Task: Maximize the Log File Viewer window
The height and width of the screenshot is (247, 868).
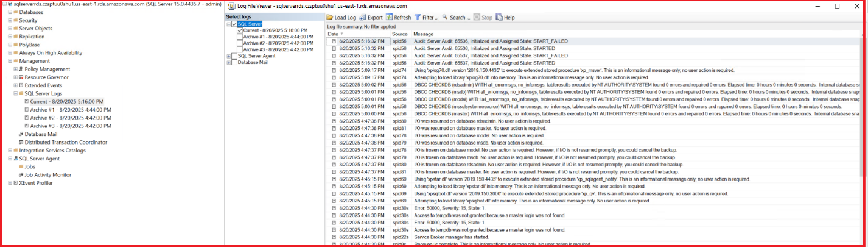Action: pyautogui.click(x=837, y=6)
